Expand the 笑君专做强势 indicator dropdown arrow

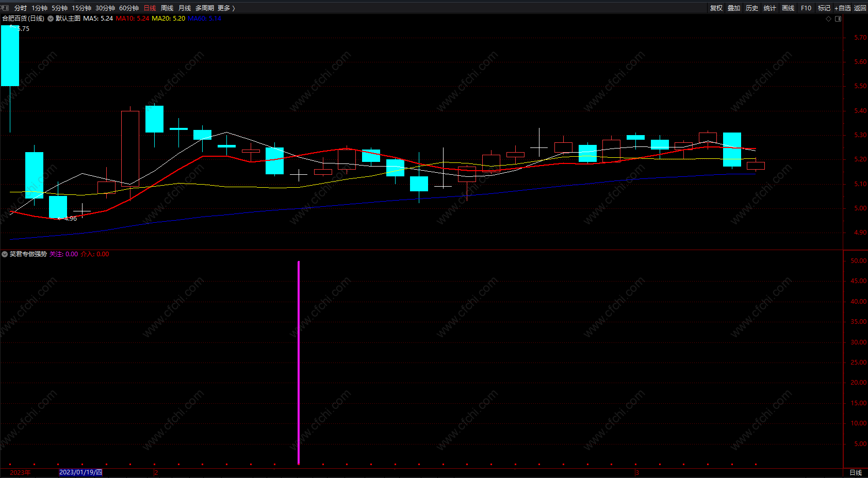(5, 254)
